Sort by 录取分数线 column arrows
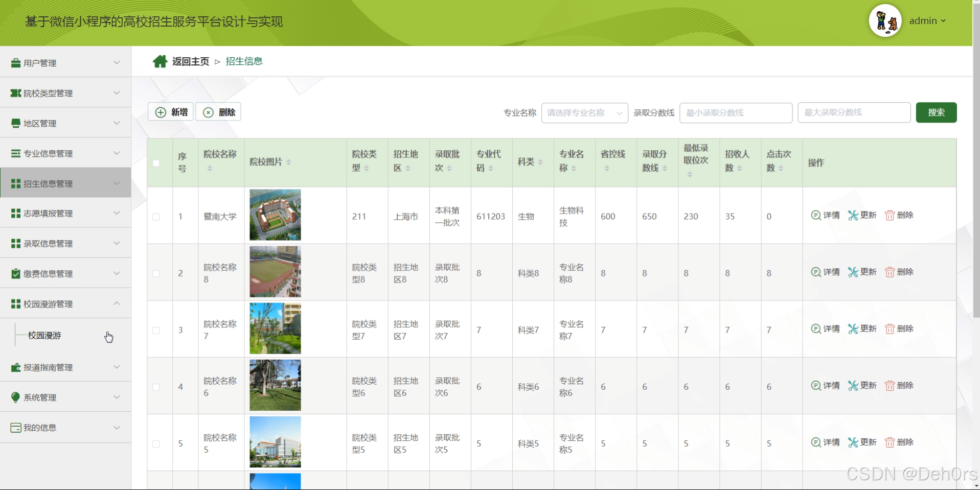Image resolution: width=980 pixels, height=490 pixels. (665, 168)
